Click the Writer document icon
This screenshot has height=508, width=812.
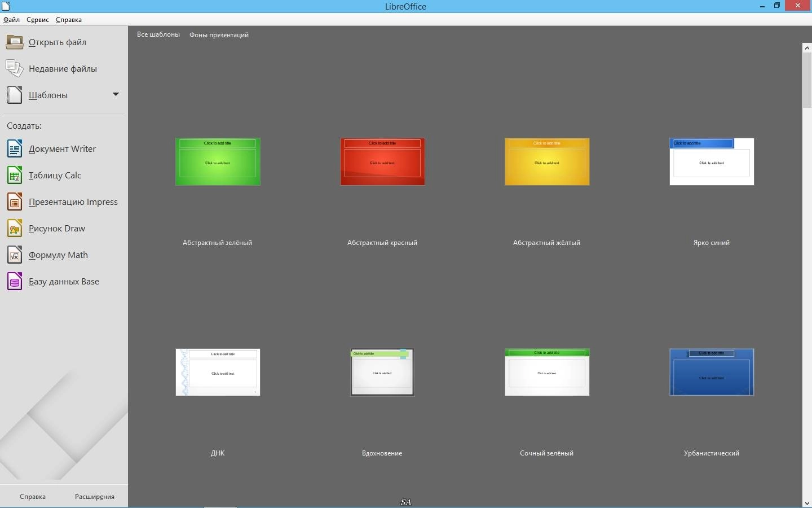pos(15,148)
